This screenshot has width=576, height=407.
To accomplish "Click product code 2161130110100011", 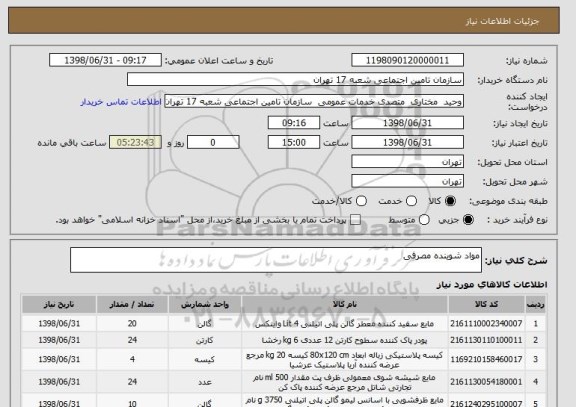I will tap(486, 340).
